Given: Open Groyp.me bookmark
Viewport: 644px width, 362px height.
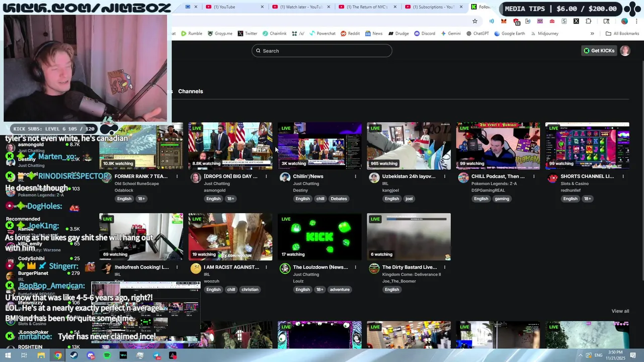Looking at the screenshot, I should pos(220,34).
